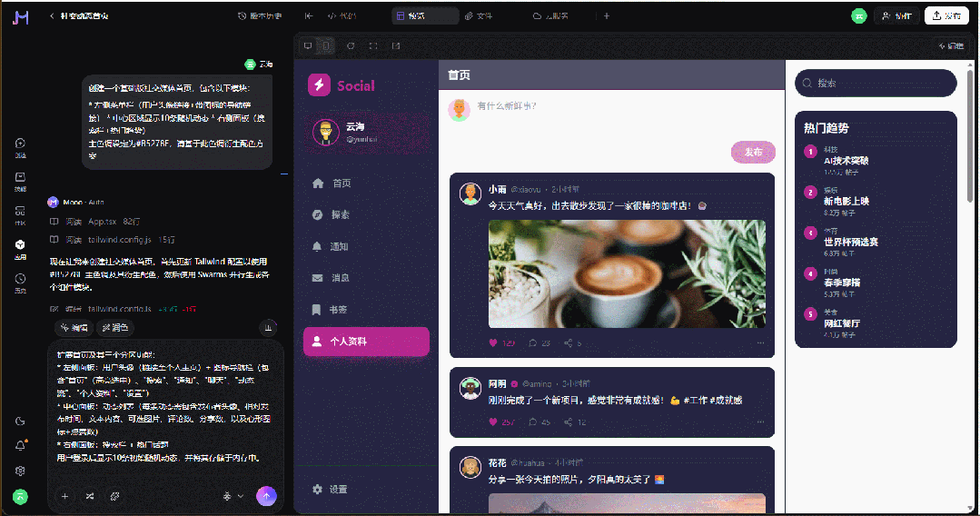This screenshot has height=516, width=980.
Task: Open the clock history icon in left rail
Action: 20,283
